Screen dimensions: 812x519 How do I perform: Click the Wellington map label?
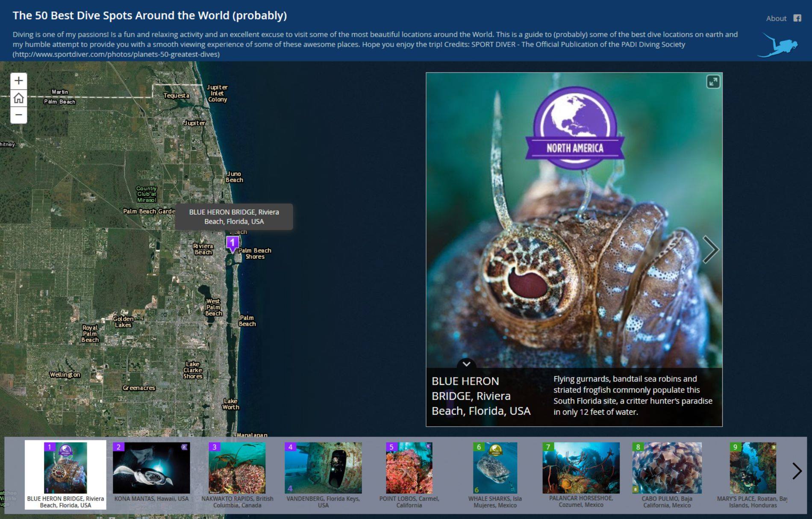pyautogui.click(x=65, y=375)
